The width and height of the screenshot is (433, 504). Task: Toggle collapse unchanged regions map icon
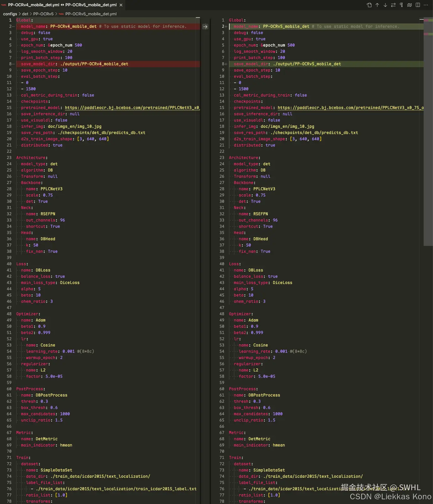point(410,5)
